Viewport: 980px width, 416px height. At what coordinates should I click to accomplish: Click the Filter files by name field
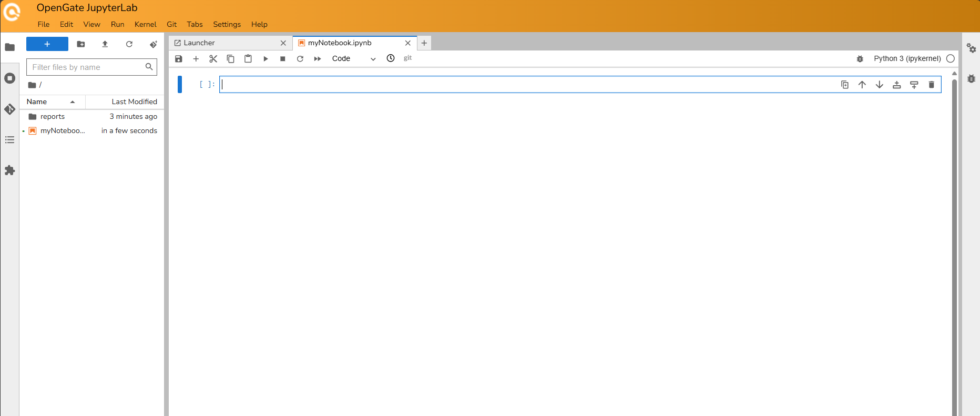pyautogui.click(x=87, y=67)
